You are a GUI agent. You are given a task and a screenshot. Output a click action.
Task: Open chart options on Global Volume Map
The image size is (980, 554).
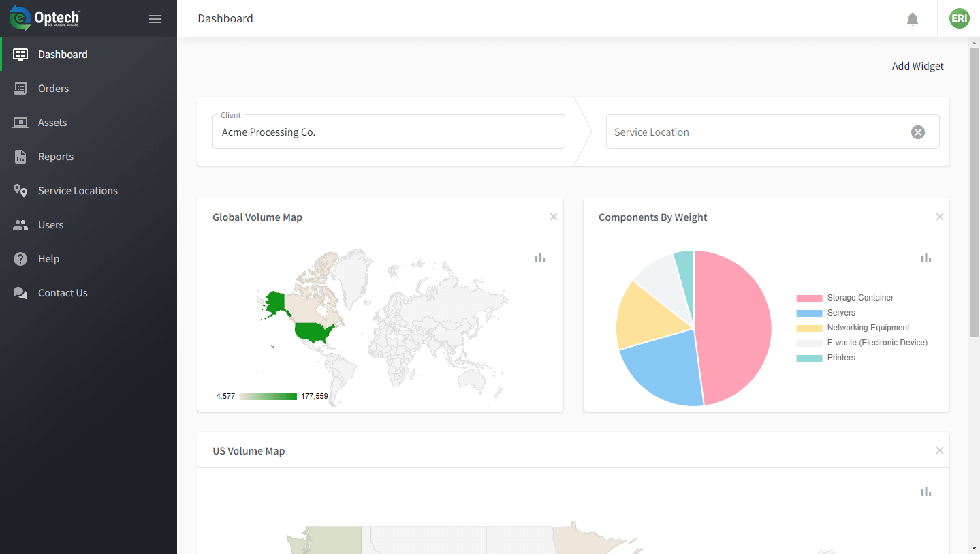(540, 258)
